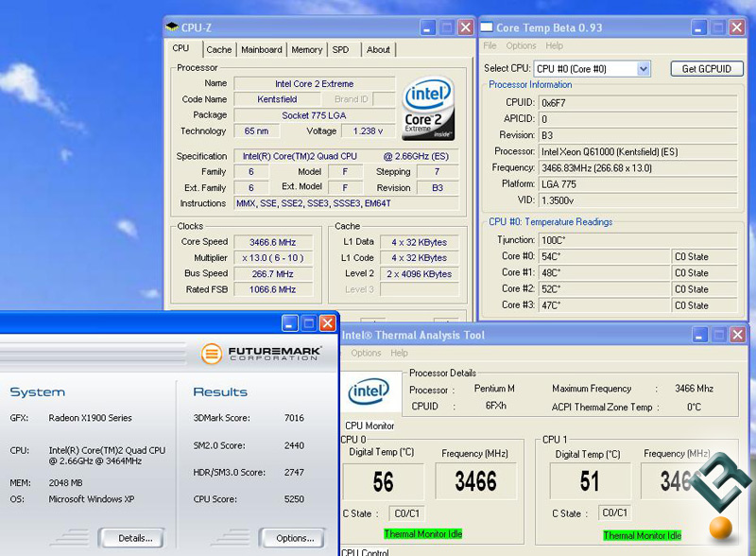Close the Intel Thermal Analysis Tool window
The width and height of the screenshot is (756, 556).
pos(737,335)
